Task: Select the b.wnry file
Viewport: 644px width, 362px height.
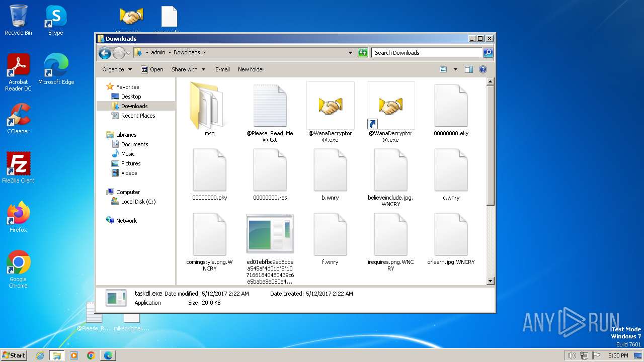Action: [x=330, y=174]
